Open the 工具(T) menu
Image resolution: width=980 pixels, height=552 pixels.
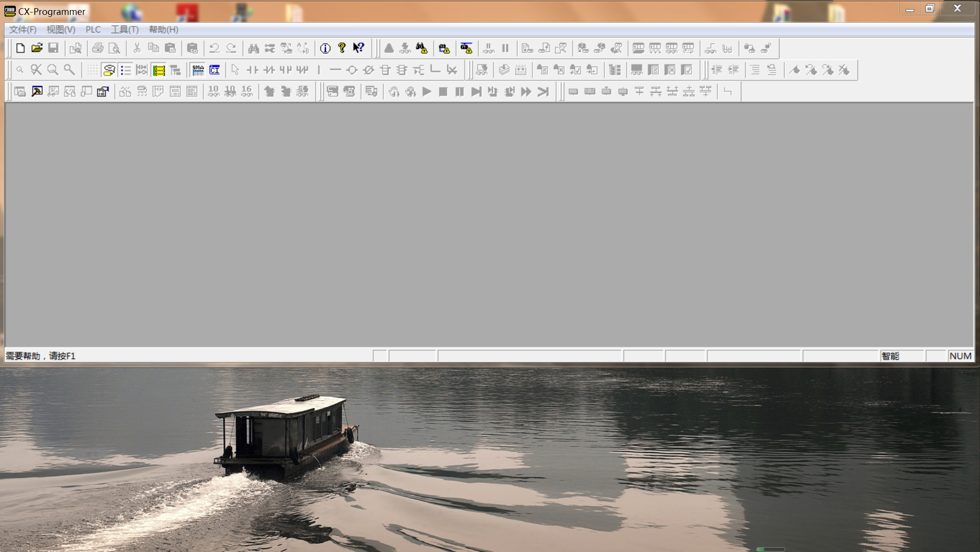tap(124, 30)
